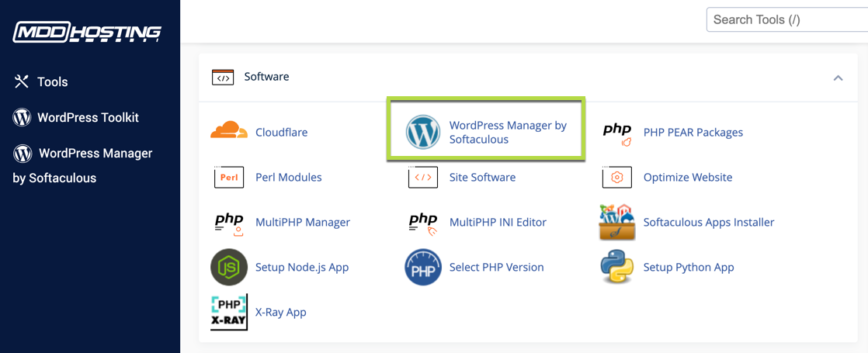868x353 pixels.
Task: Open the Softaculous Apps Installer link
Action: tap(709, 223)
